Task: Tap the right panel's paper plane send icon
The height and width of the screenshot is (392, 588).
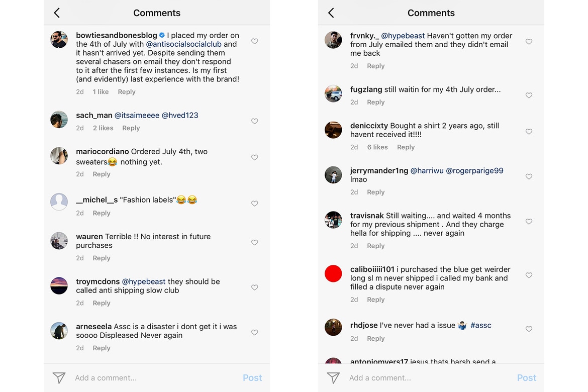Action: [x=333, y=378]
